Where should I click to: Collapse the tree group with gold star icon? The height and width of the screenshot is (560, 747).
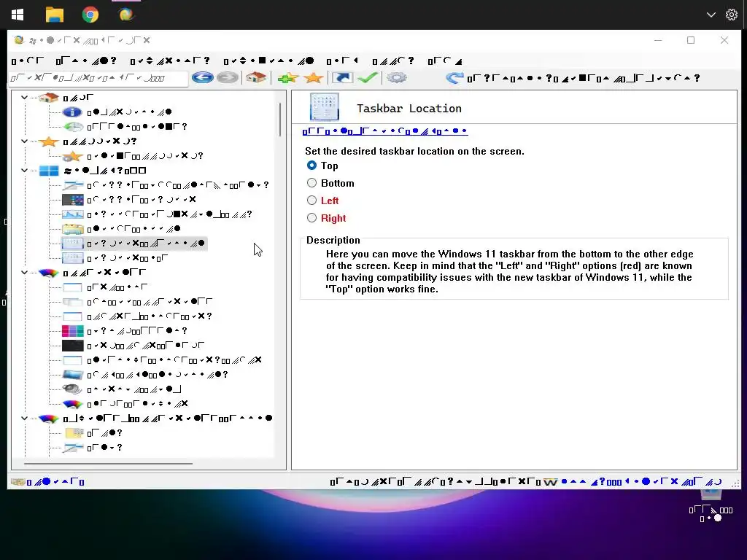pyautogui.click(x=24, y=141)
